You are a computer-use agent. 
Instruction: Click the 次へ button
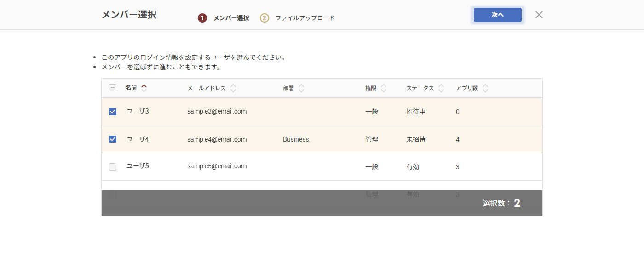[497, 15]
